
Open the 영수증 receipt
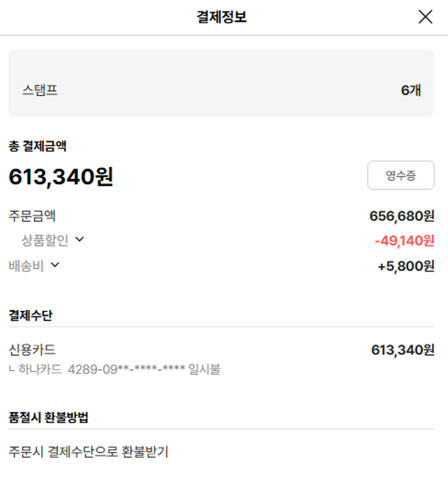401,175
